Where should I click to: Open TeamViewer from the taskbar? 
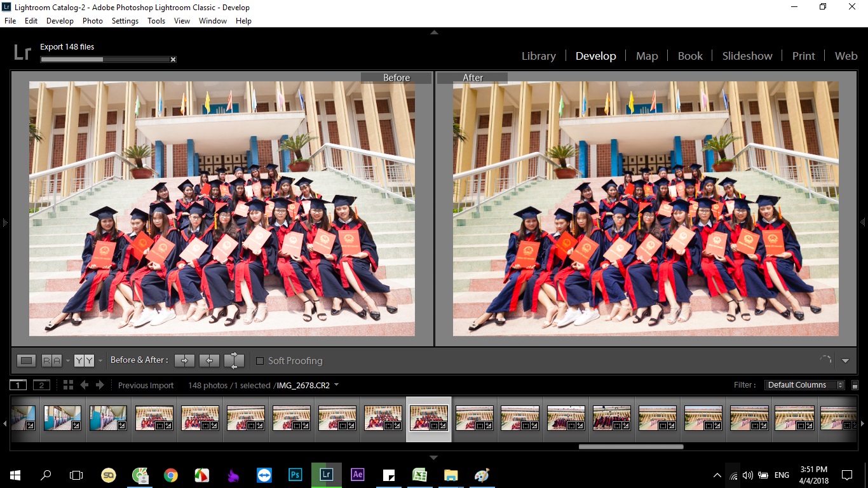click(x=264, y=475)
